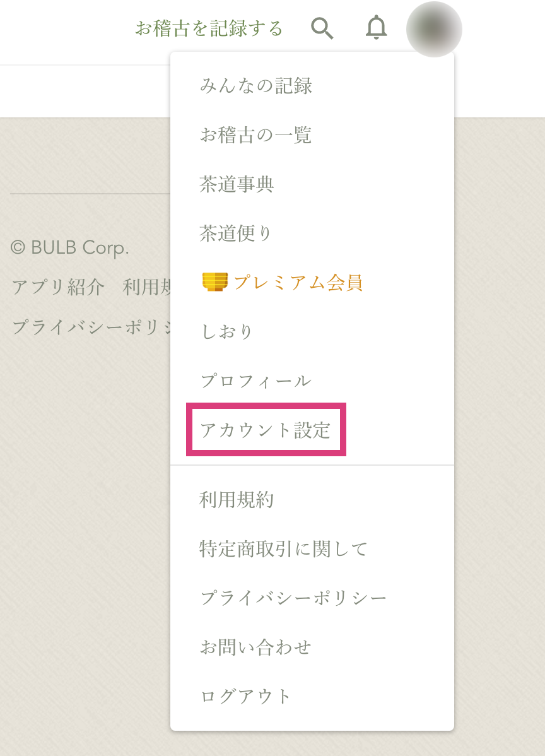Open 利用規約 in the dropdown menu

click(x=237, y=500)
